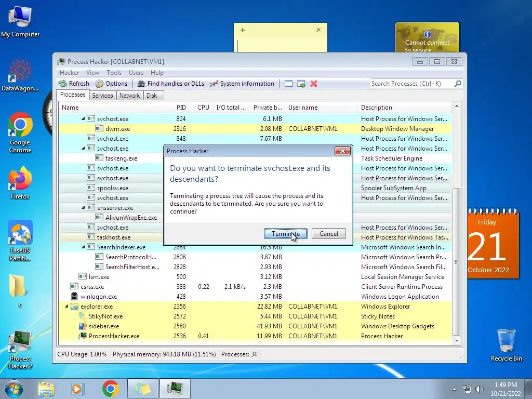Collapse svchost.exe above taskeng.exe
532x399 pixels.
(83, 148)
